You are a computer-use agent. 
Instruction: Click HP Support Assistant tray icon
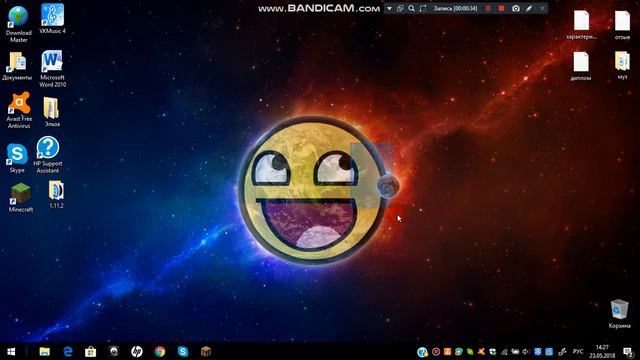[x=422, y=352]
